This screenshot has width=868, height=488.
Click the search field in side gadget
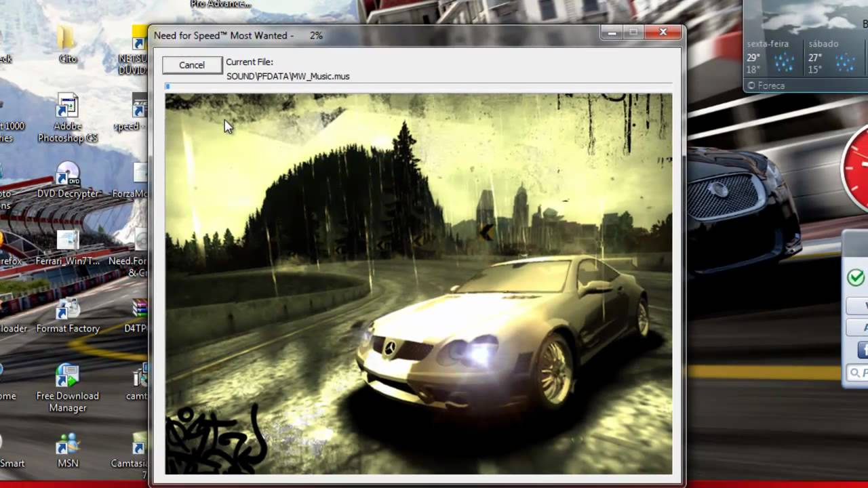click(x=858, y=373)
